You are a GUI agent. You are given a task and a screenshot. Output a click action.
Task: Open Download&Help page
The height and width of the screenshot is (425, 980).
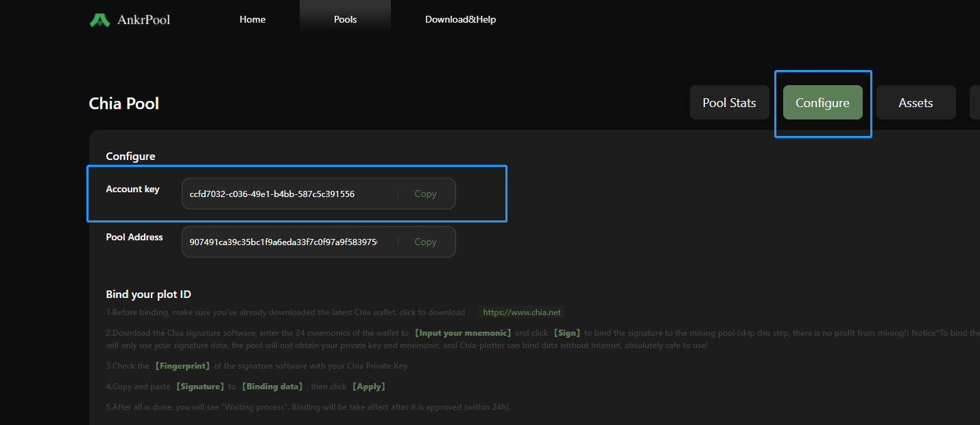(460, 19)
